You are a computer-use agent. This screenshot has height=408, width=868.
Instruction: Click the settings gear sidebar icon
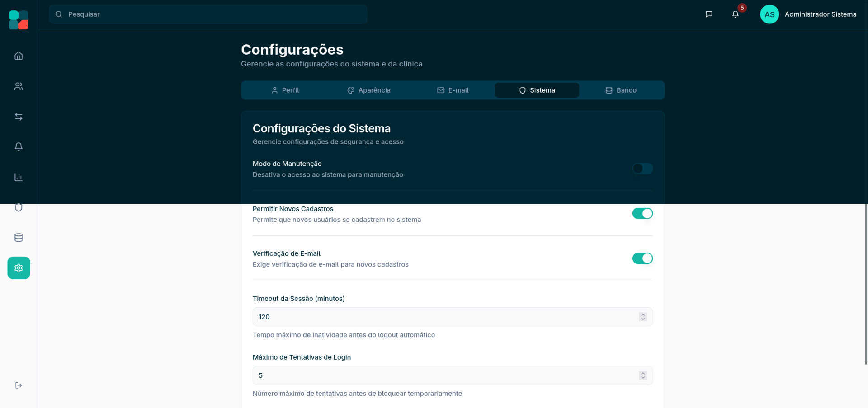19,268
